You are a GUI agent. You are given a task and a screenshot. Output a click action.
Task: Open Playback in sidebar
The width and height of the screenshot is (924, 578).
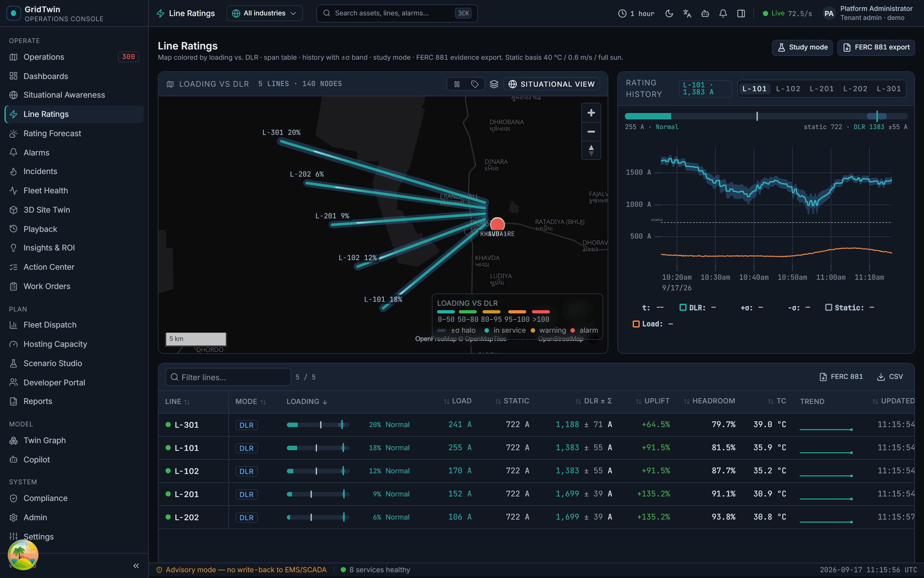tap(74, 229)
